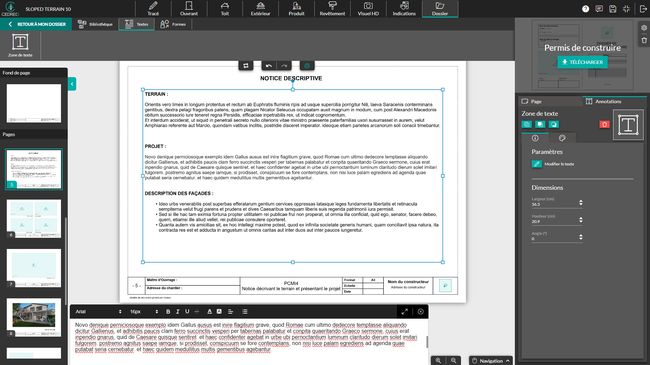This screenshot has width=650, height=365.
Task: Click the exit/logout icon
Action: coord(643,9)
